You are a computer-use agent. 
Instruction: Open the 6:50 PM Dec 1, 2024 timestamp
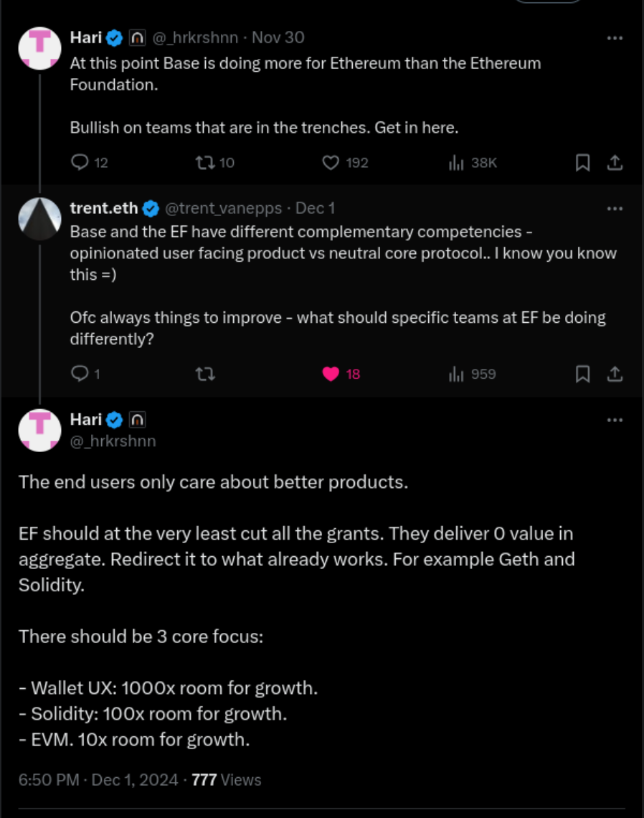click(x=98, y=780)
